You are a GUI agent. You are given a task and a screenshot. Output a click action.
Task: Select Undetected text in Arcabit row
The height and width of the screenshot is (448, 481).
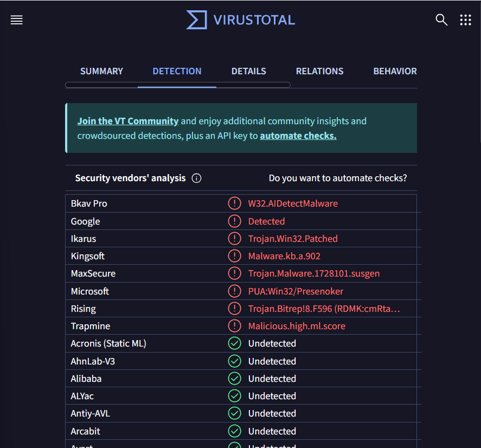click(272, 431)
